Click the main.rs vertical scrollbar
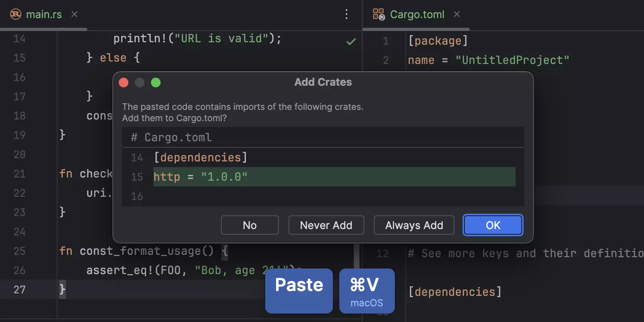 pyautogui.click(x=357, y=258)
